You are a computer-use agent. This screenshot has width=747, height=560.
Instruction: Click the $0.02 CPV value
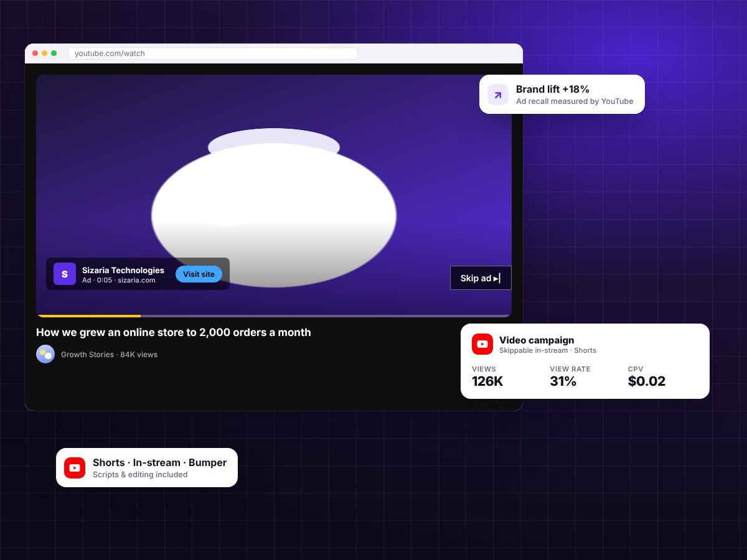647,381
